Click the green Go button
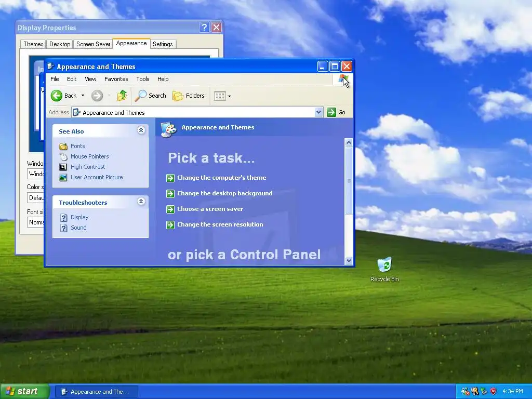The width and height of the screenshot is (532, 399). [x=336, y=112]
